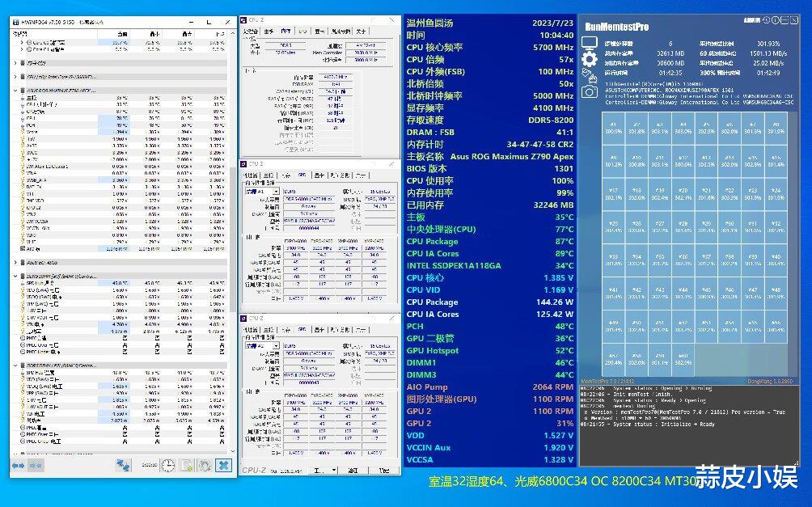812x507 pixels.
Task: Take a screenshot with RunMemtestPro camera icon
Action: (590, 91)
